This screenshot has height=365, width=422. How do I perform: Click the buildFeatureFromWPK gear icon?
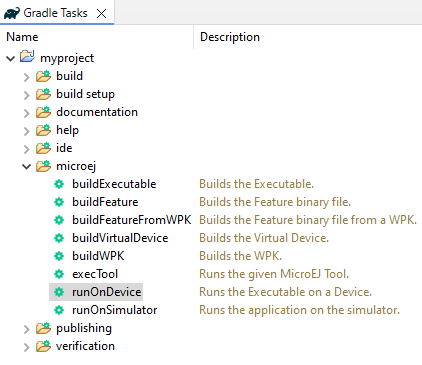coord(59,220)
